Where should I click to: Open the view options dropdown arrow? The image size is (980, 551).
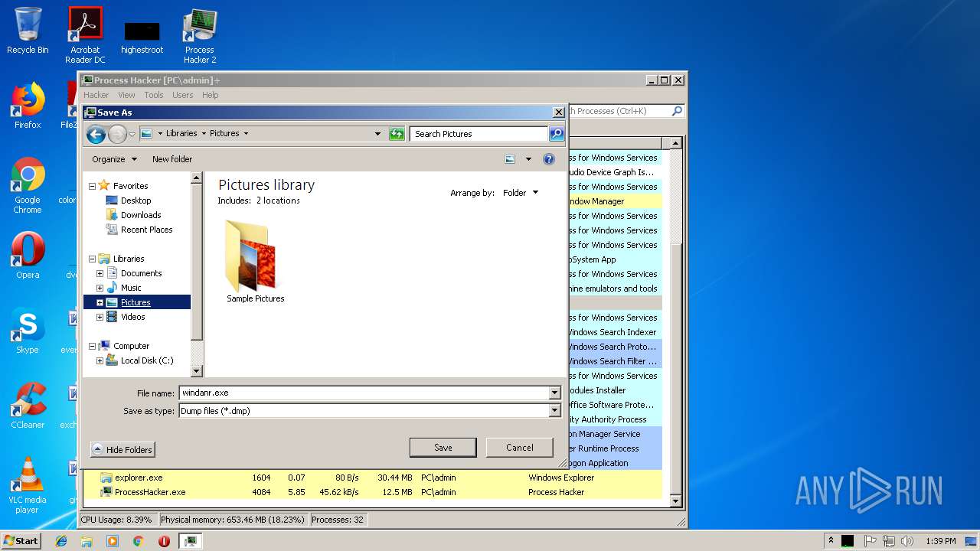tap(528, 159)
